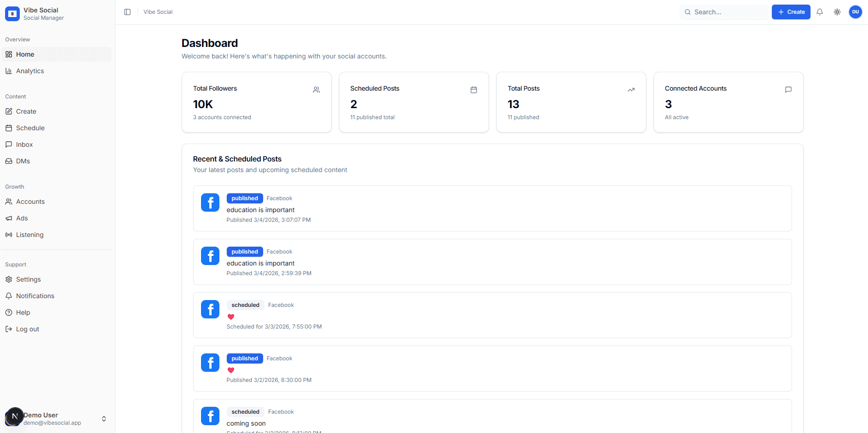Switch to light/dark theme using the sun icon
This screenshot has height=433, width=868.
[x=837, y=12]
